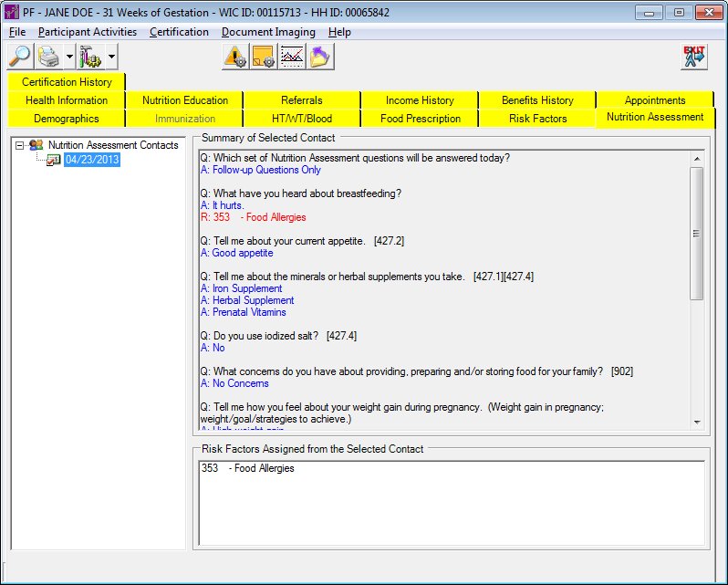Click the 'A: Follow-up Questions Only' answer
Image resolution: width=728 pixels, height=585 pixels.
pyautogui.click(x=261, y=170)
